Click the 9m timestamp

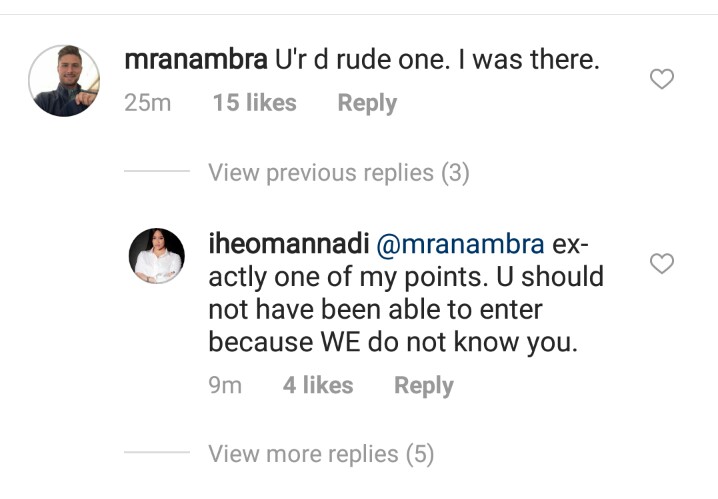[x=225, y=386]
